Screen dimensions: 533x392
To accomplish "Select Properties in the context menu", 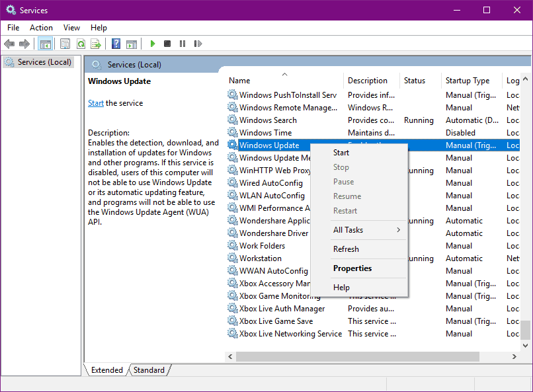I will tap(352, 268).
